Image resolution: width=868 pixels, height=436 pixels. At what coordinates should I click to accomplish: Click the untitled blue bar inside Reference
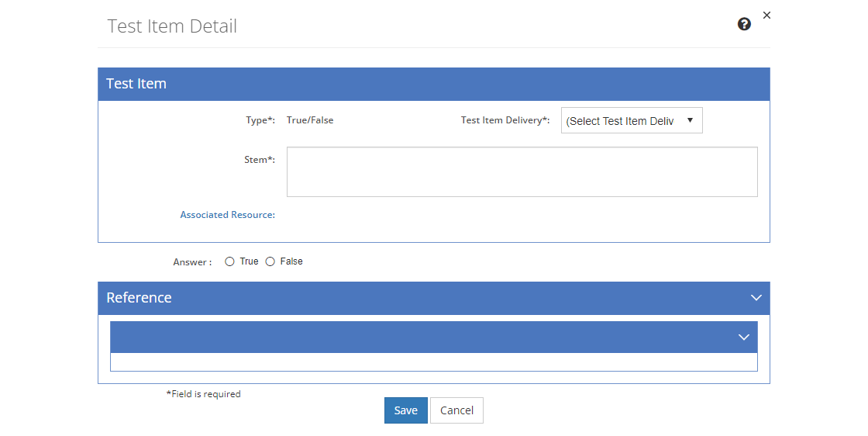(x=434, y=337)
